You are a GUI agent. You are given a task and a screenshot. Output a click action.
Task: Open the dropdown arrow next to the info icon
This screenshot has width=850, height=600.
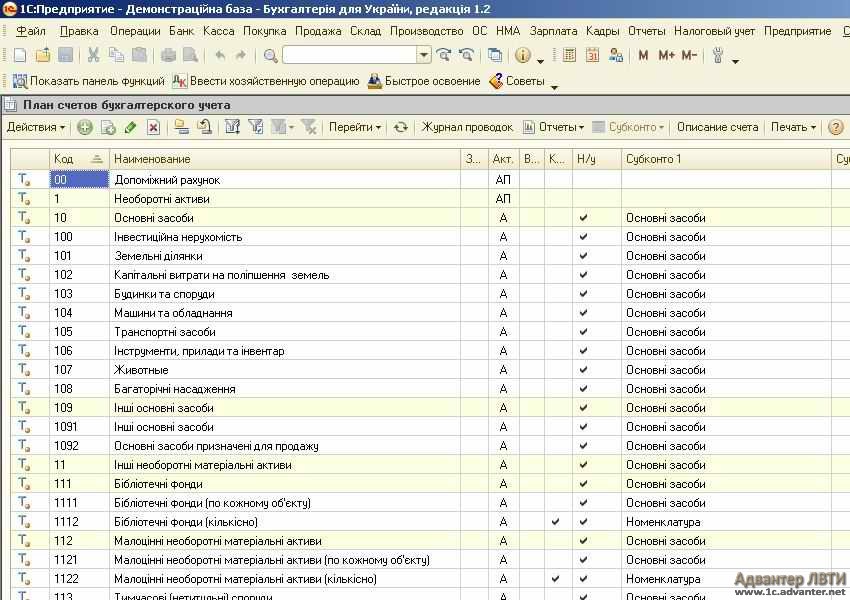540,61
